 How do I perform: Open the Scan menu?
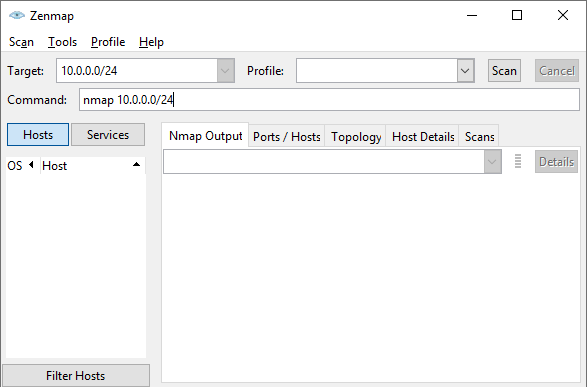[x=21, y=42]
